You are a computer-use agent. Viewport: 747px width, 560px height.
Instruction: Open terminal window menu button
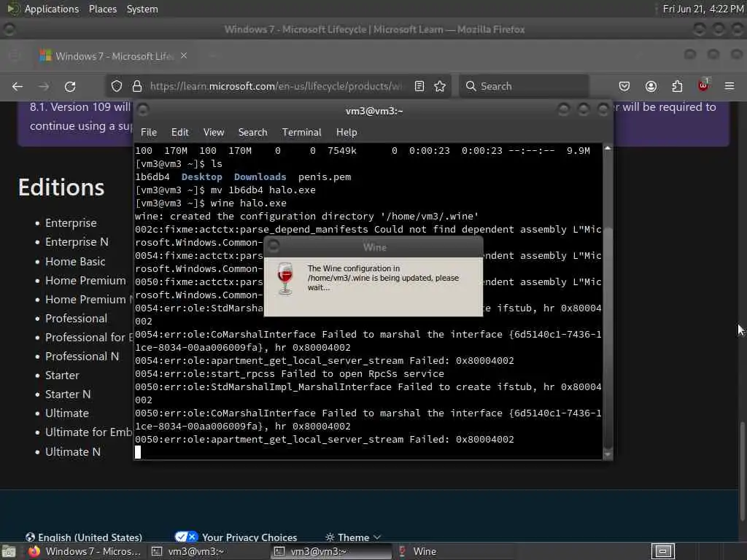143,110
